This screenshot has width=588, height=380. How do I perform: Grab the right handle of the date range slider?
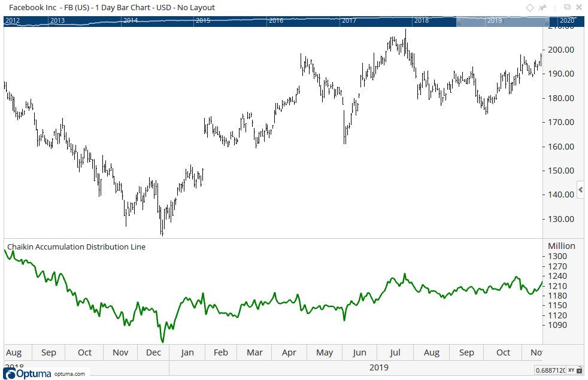click(547, 22)
